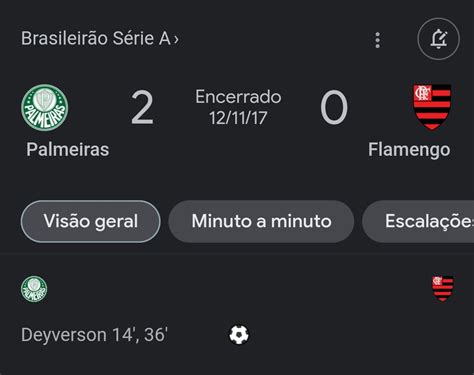Click the Flamengo score number 0
The height and width of the screenshot is (375, 474).
point(334,108)
